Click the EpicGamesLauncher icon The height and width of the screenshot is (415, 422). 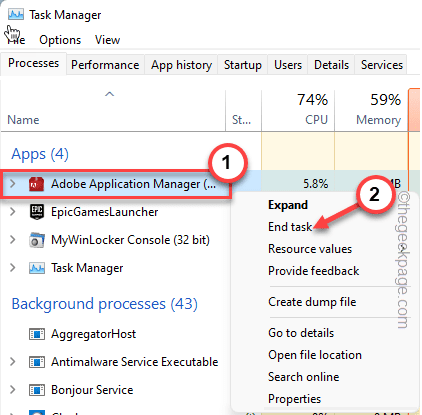point(37,212)
